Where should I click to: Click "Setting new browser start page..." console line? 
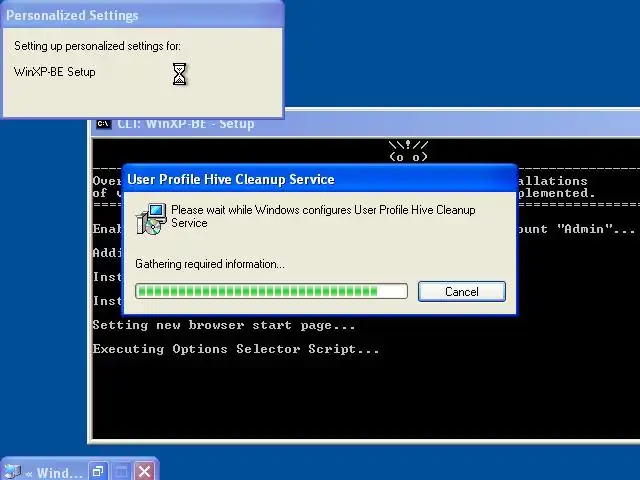pyautogui.click(x=224, y=325)
